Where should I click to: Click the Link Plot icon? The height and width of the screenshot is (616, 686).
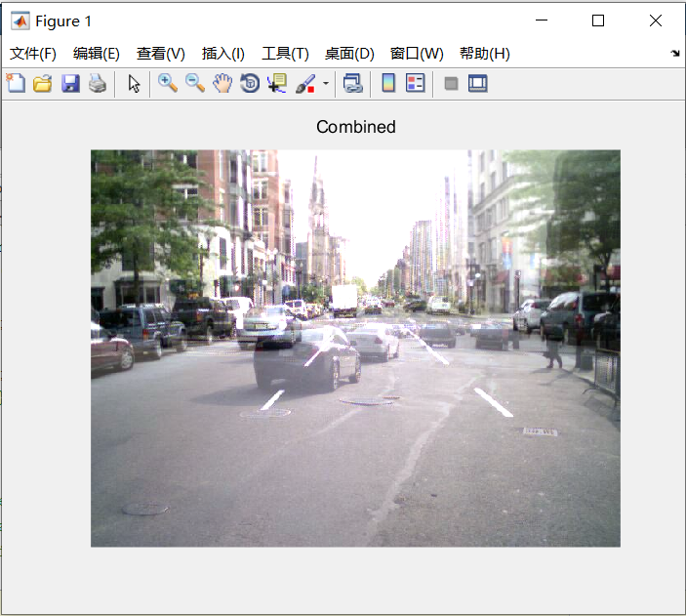pos(352,83)
